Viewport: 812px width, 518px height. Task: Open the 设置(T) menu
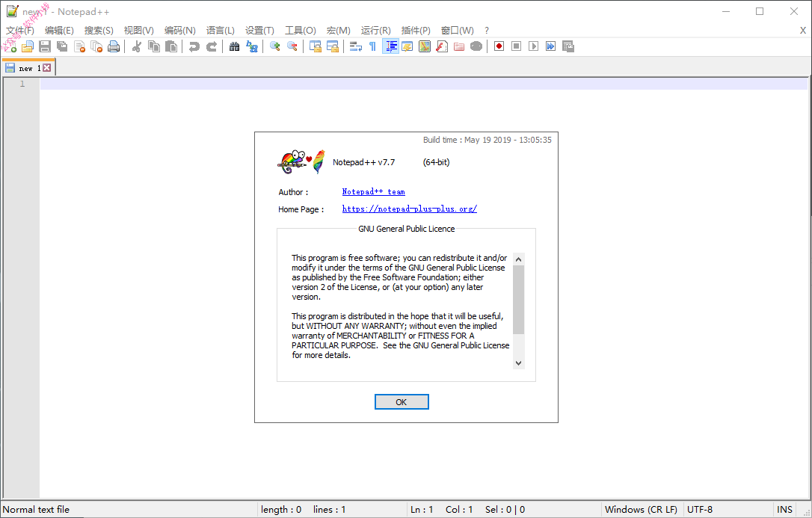click(259, 31)
